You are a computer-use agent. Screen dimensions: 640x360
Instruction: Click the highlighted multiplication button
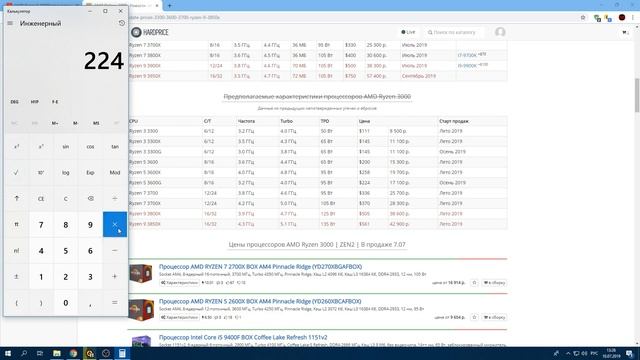[x=115, y=224]
